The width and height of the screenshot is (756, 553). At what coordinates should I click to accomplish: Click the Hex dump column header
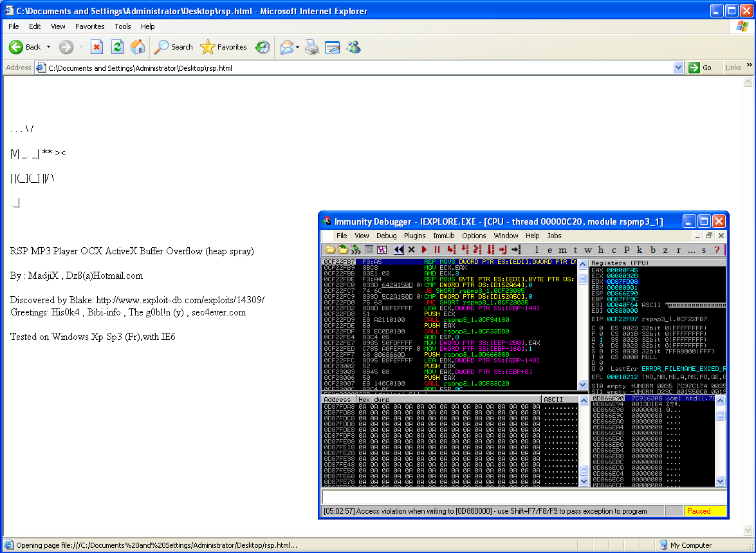[448, 400]
